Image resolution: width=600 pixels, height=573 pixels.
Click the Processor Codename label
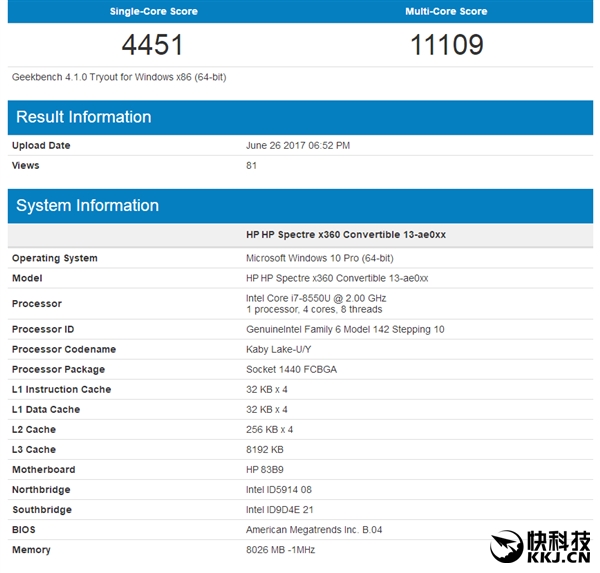(x=64, y=349)
